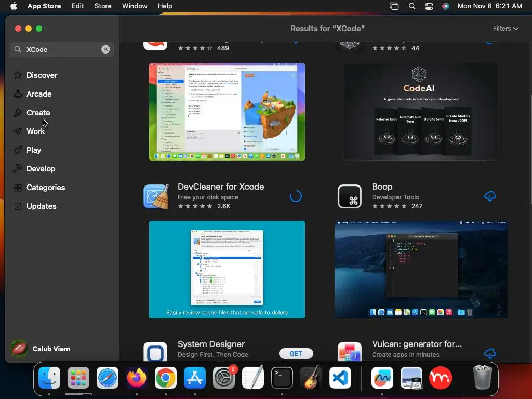Image resolution: width=532 pixels, height=399 pixels.
Task: Open DevCleaner for Xcode app icon
Action: pos(156,196)
